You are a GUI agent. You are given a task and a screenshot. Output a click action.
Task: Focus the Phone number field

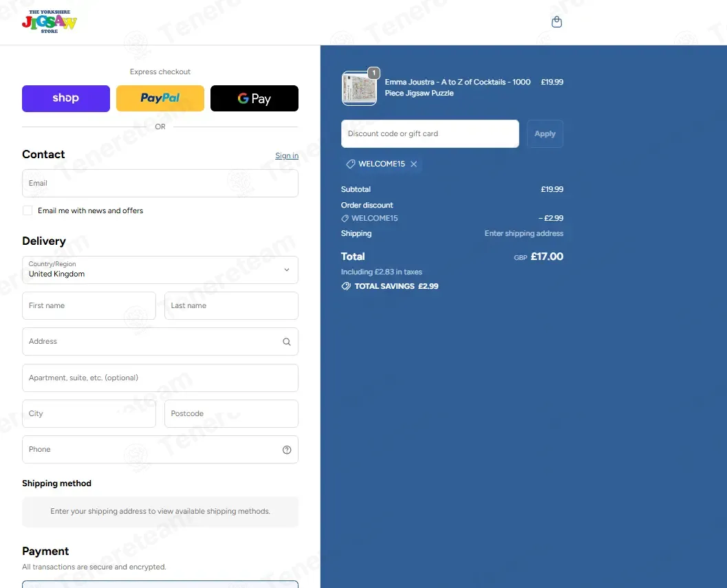160,449
